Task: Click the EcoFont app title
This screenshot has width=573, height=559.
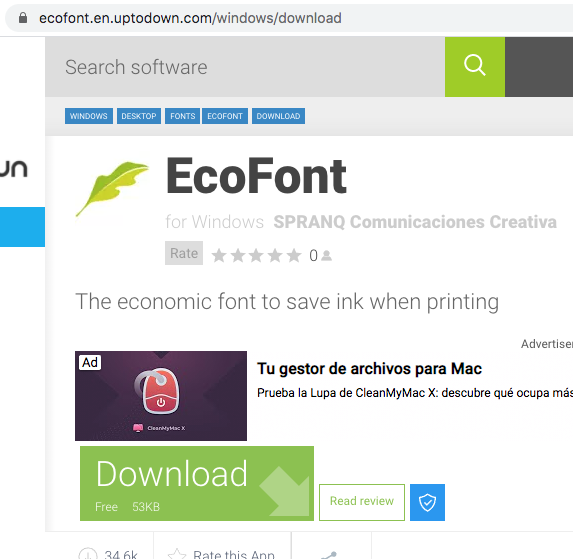Action: click(256, 176)
